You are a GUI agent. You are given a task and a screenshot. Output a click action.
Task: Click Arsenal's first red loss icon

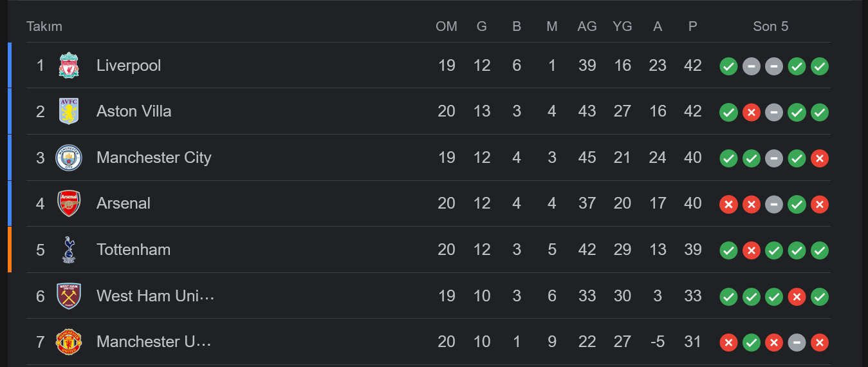click(728, 205)
